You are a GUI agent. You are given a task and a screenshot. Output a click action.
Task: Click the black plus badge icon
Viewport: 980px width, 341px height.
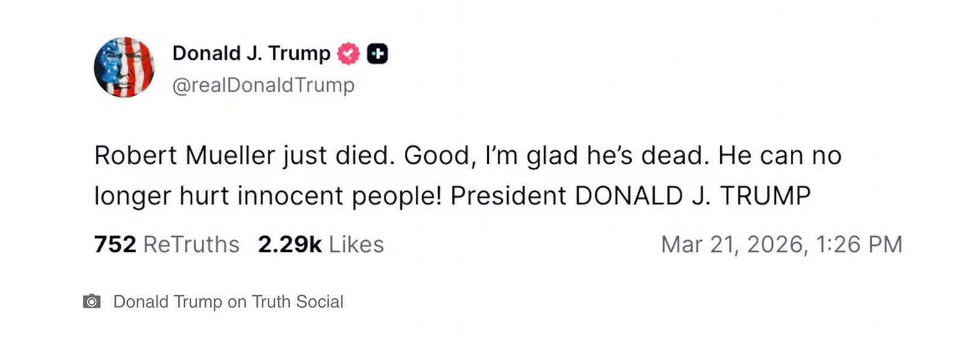(x=378, y=54)
